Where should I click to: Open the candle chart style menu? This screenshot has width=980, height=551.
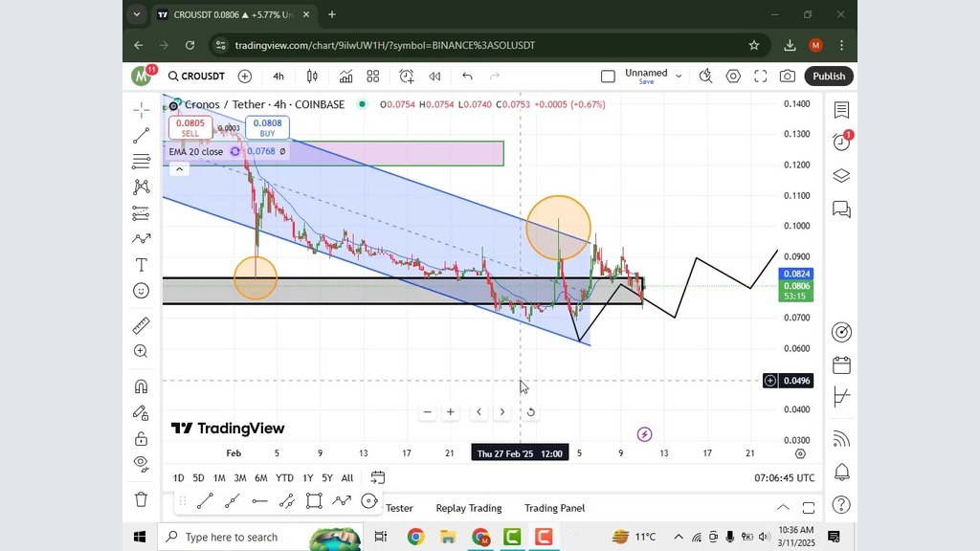point(312,77)
